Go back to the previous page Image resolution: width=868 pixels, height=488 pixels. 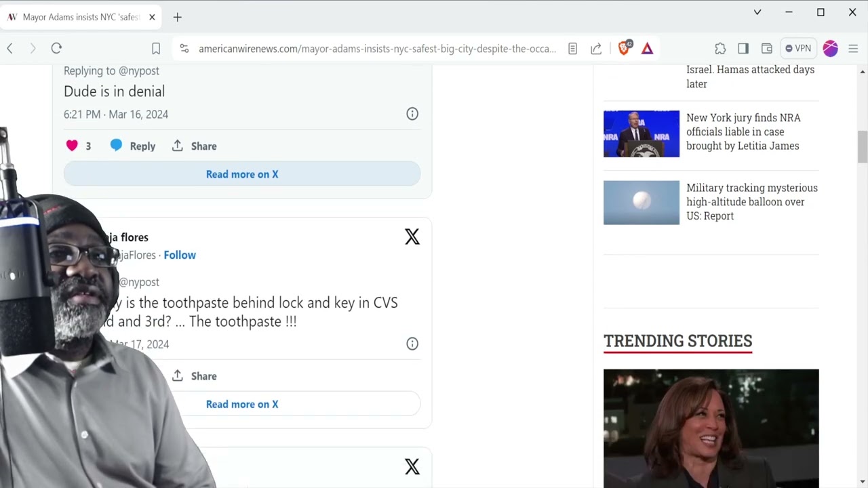click(x=10, y=48)
